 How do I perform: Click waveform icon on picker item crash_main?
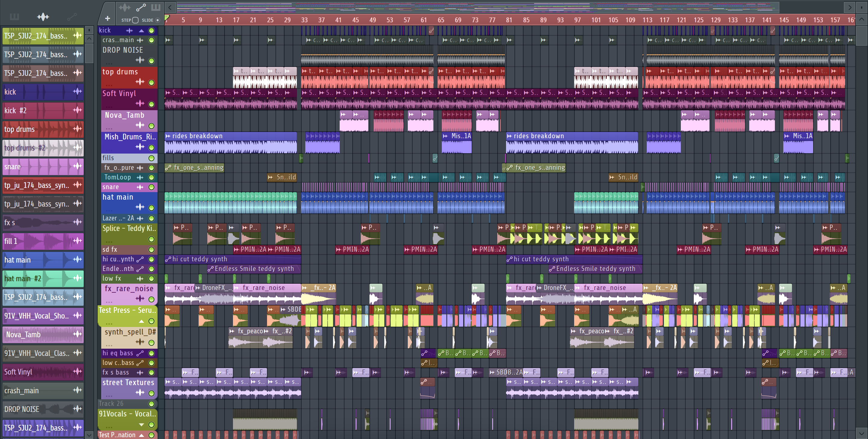click(x=77, y=390)
